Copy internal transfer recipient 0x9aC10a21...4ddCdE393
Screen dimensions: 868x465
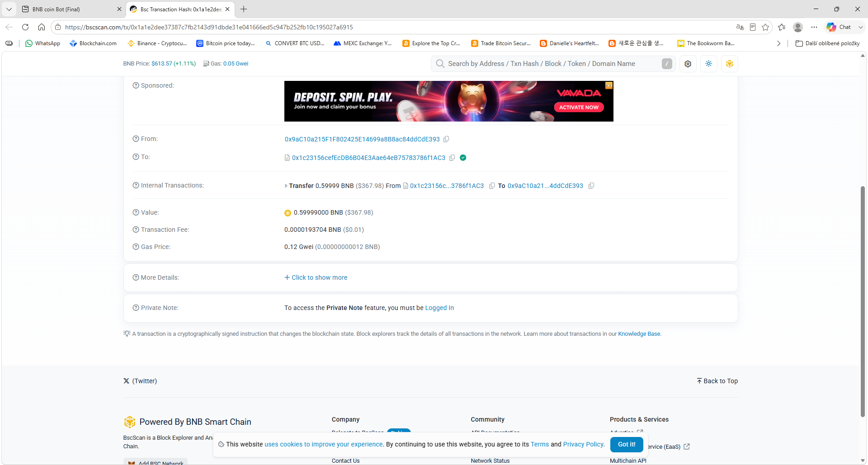tap(591, 186)
